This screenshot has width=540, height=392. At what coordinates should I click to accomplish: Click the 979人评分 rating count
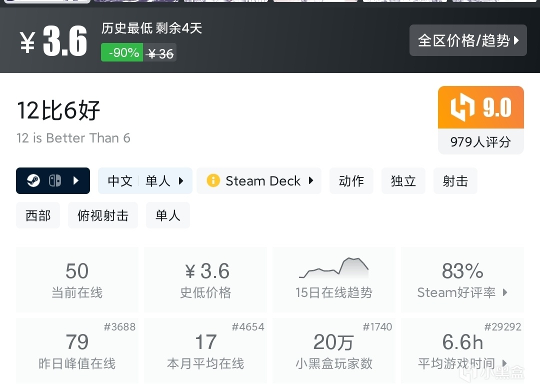(480, 142)
